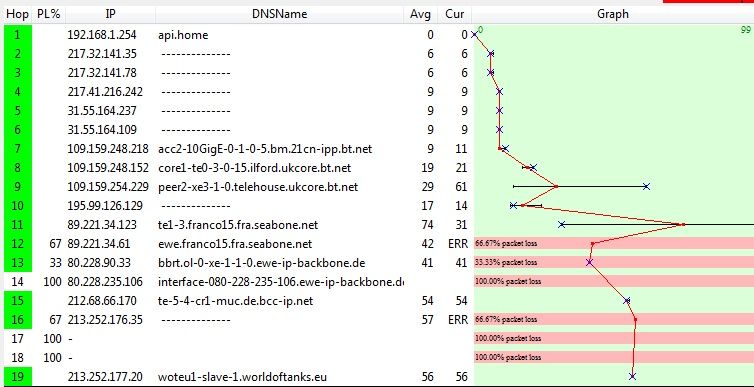The height and width of the screenshot is (387, 754).
Task: Sort by the PL% column header
Action: pos(49,14)
